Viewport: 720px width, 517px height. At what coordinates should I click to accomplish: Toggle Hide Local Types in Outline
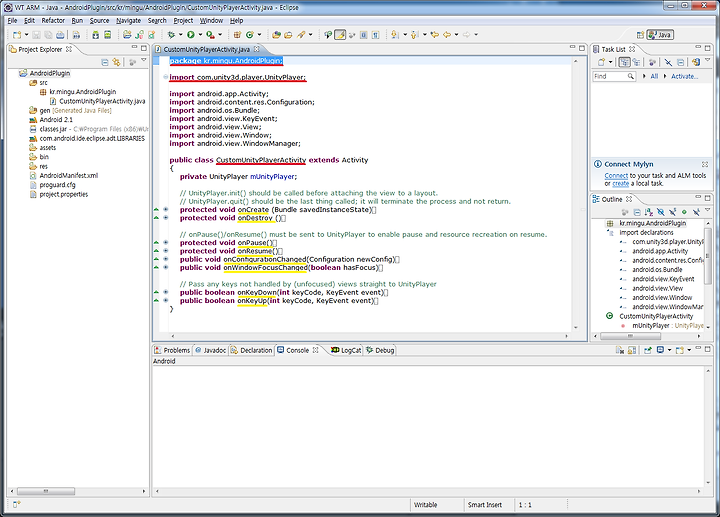click(696, 212)
